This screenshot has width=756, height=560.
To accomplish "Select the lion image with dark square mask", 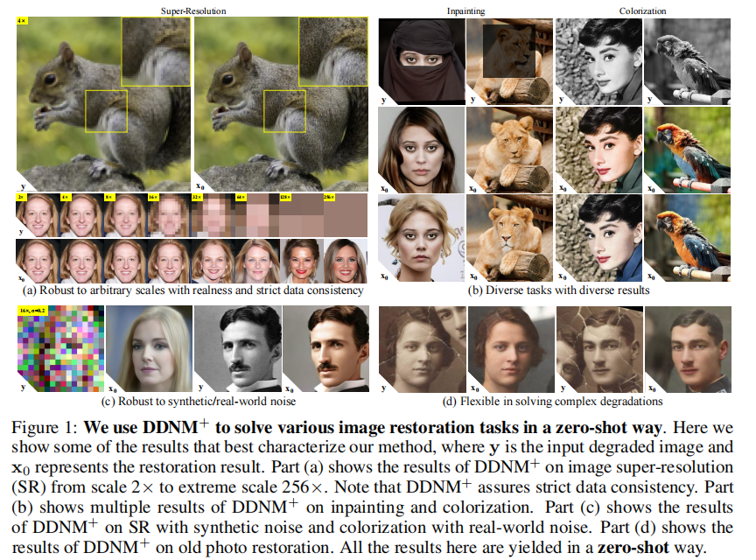I will coord(509,62).
